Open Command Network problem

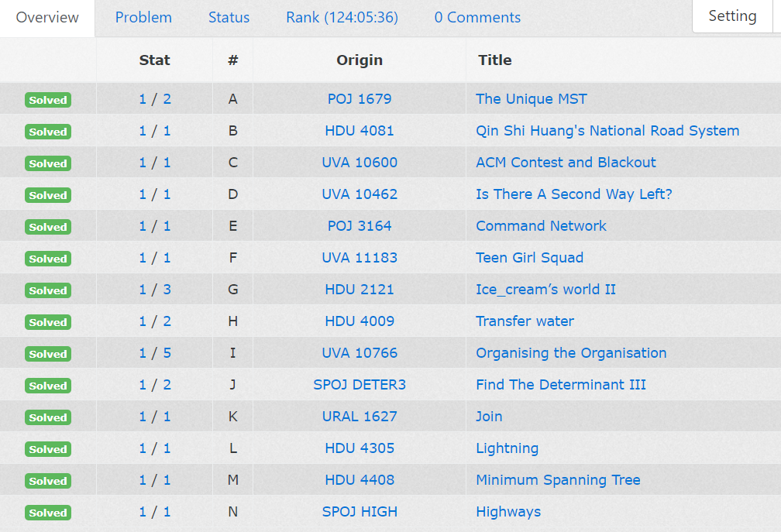pyautogui.click(x=541, y=226)
